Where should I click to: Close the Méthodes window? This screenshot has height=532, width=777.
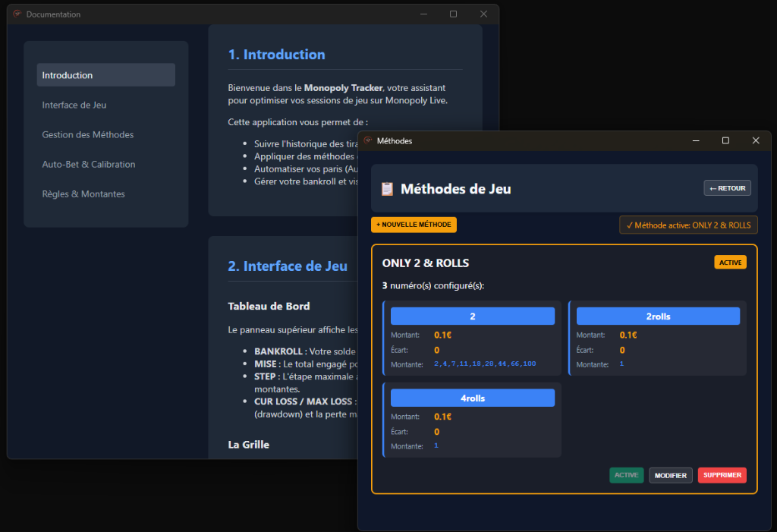pyautogui.click(x=755, y=140)
